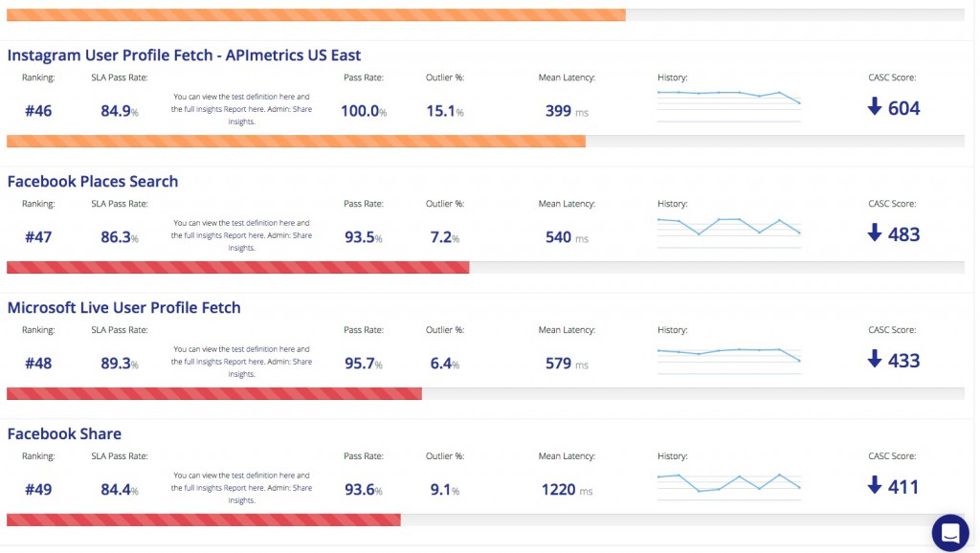The width and height of the screenshot is (980, 553).
Task: Click outlier value 7.2%
Action: tap(445, 237)
